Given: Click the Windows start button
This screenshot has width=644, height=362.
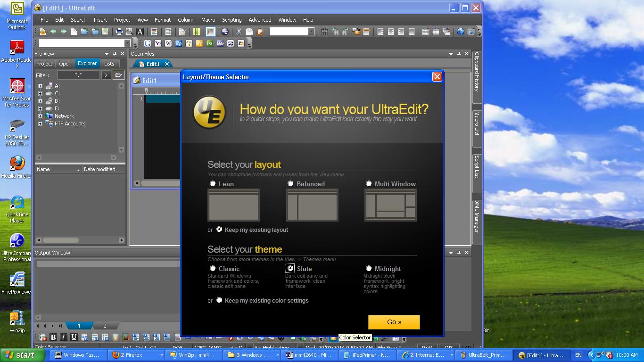Looking at the screenshot, I should pyautogui.click(x=20, y=355).
